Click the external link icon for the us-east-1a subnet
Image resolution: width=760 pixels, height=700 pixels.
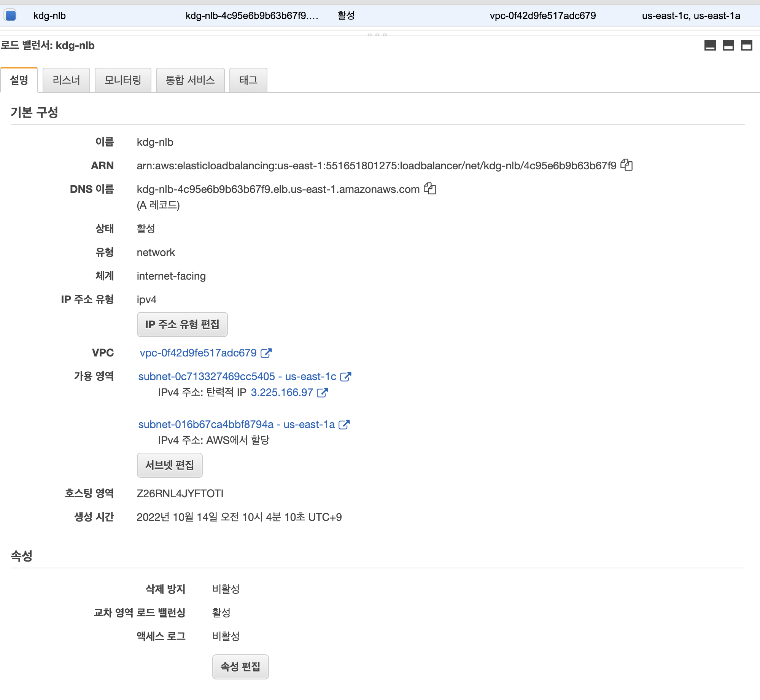click(x=344, y=425)
